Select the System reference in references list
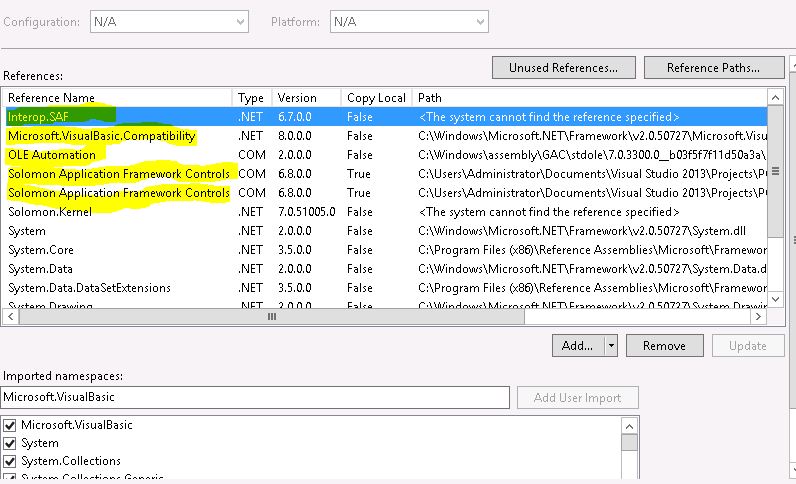The image size is (796, 484). click(27, 231)
